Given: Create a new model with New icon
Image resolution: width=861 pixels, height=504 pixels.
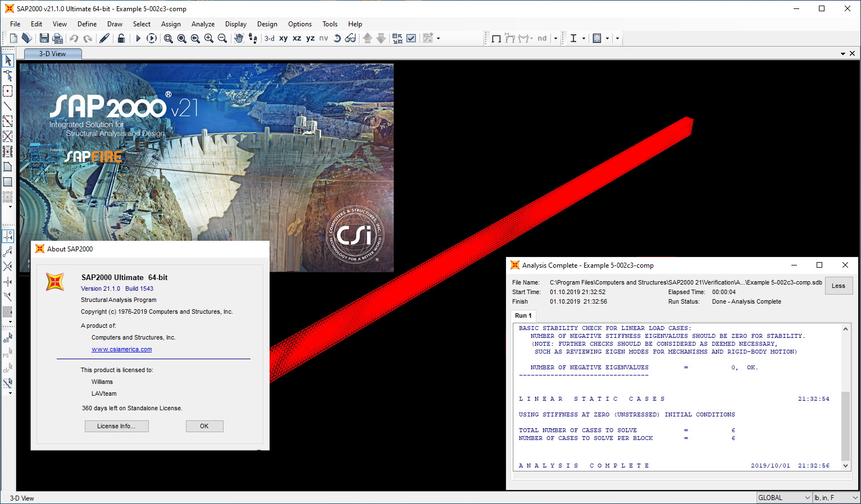Looking at the screenshot, I should click(x=13, y=38).
